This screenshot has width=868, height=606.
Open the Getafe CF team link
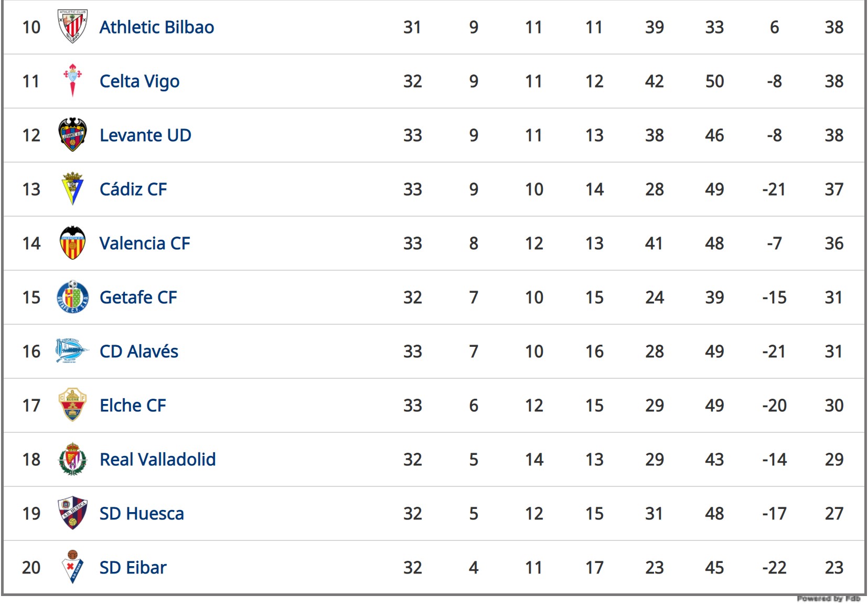click(138, 297)
